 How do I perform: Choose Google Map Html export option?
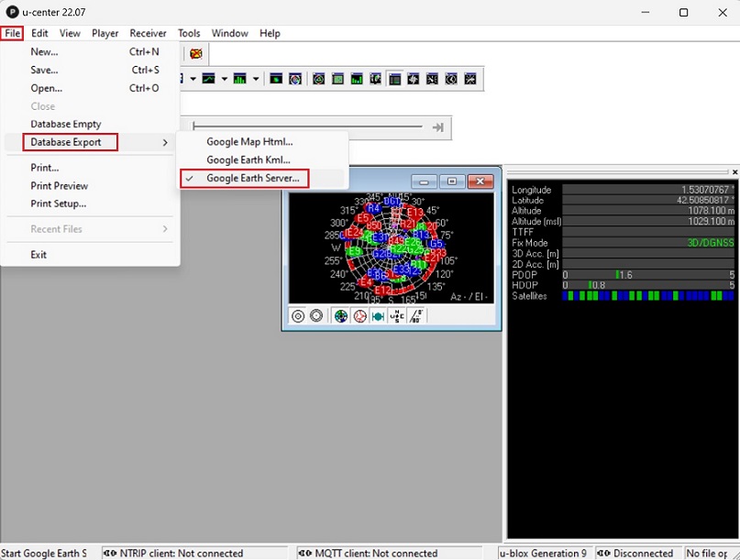click(x=249, y=142)
